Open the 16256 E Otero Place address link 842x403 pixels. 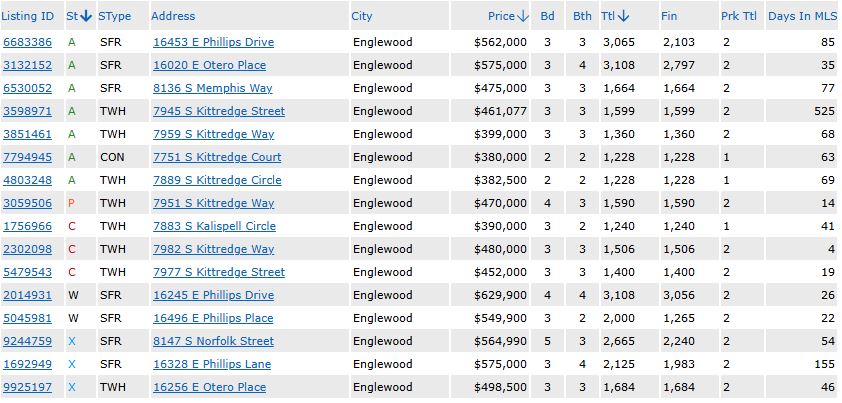click(x=209, y=387)
